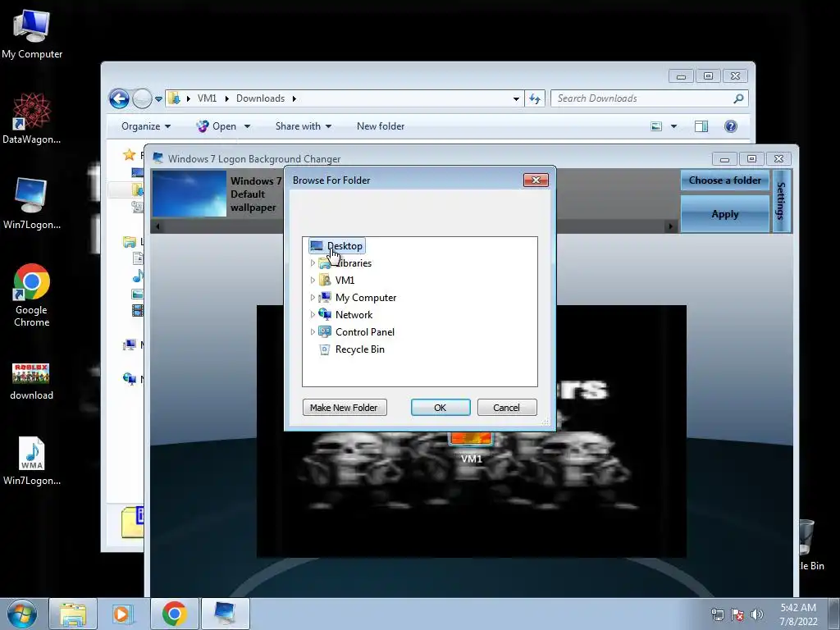
Task: Open Explorer help icon
Action: (x=731, y=126)
